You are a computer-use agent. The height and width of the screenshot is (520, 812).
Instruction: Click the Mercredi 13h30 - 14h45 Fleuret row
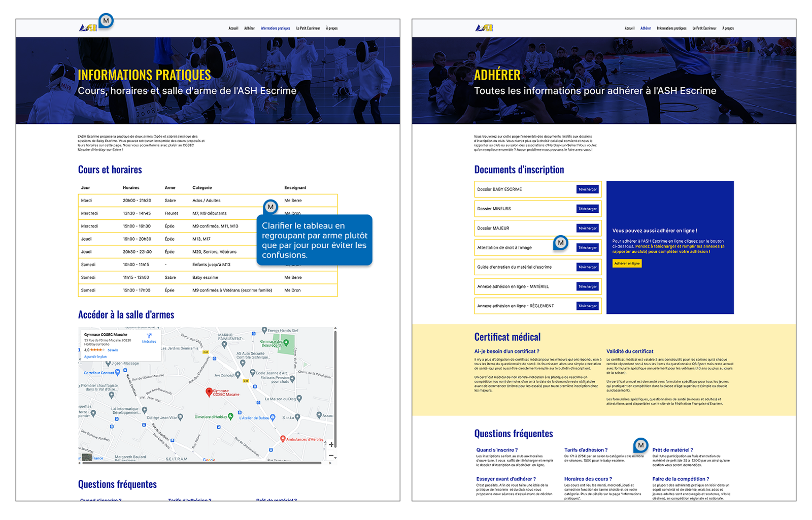click(x=208, y=213)
